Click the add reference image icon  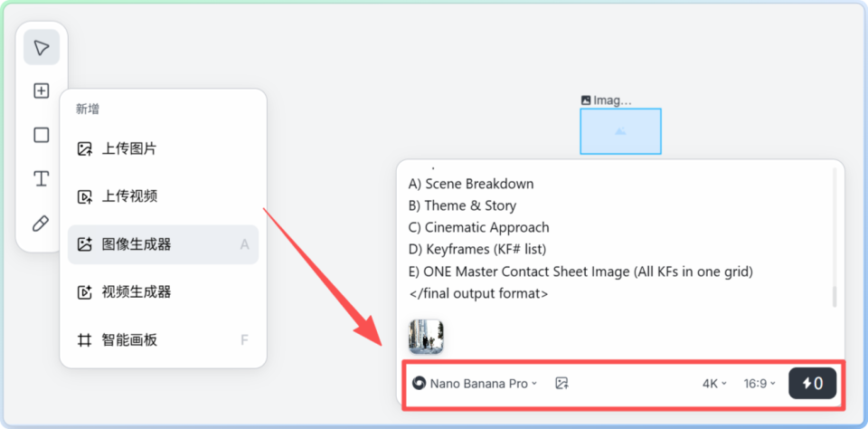(561, 384)
